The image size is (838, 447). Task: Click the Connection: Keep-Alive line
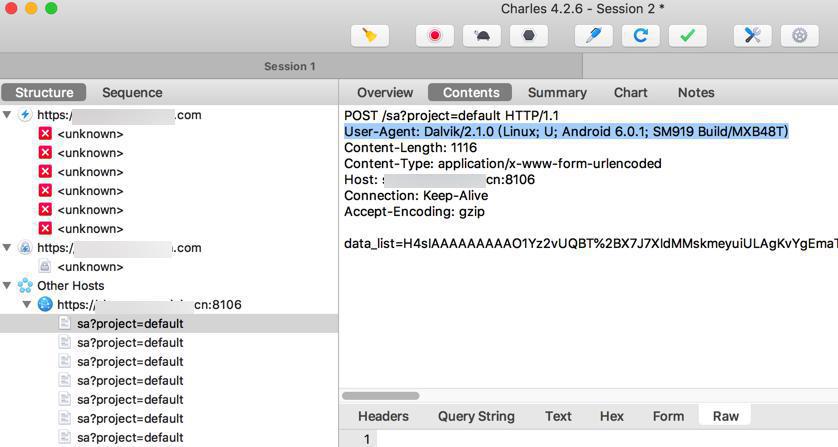point(416,196)
